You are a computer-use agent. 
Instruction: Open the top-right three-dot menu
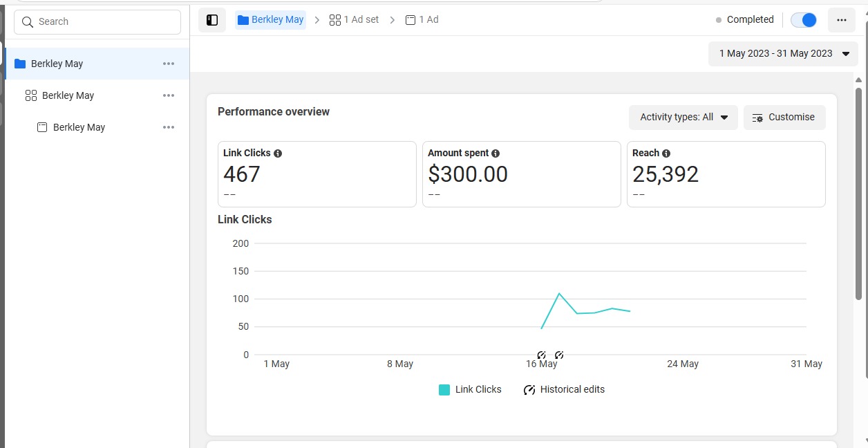(x=841, y=20)
